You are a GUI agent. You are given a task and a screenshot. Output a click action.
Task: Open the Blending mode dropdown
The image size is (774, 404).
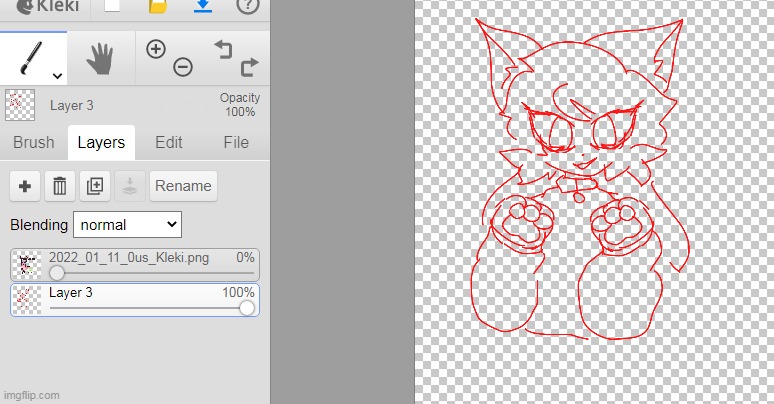[x=127, y=224]
